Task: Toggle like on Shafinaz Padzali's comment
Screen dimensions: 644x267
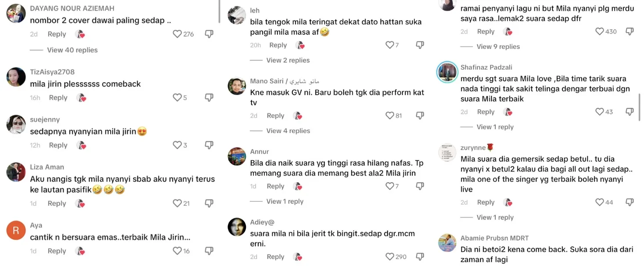Action: (x=600, y=112)
